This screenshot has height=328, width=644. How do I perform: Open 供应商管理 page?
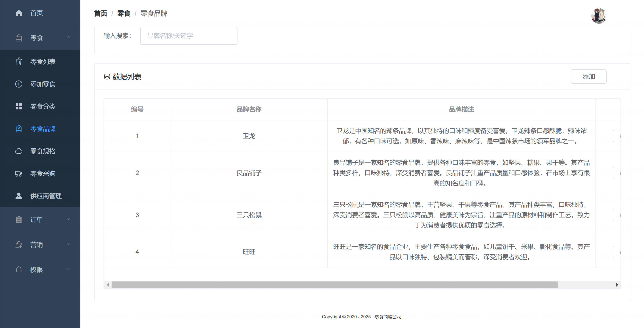coord(40,196)
